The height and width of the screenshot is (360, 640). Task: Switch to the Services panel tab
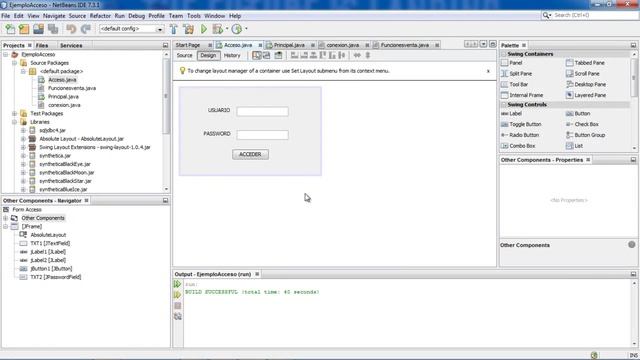tap(71, 45)
